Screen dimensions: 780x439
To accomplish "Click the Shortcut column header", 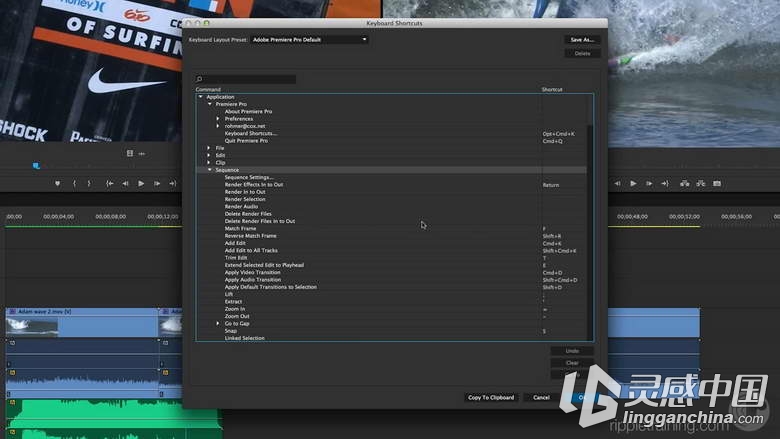I will 552,89.
